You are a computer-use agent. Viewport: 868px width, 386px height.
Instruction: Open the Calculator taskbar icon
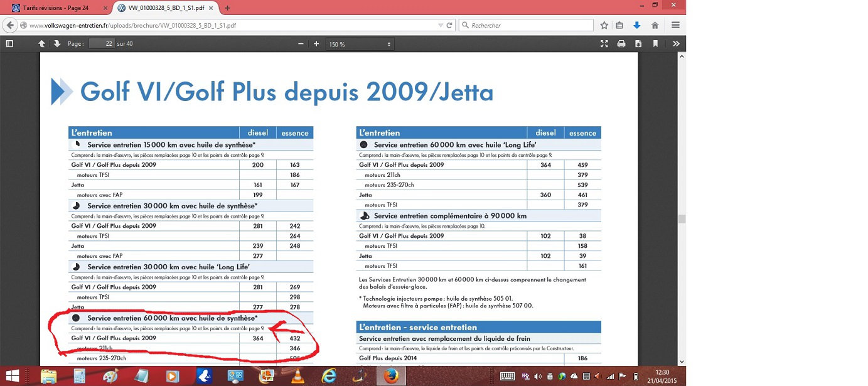[x=80, y=376]
